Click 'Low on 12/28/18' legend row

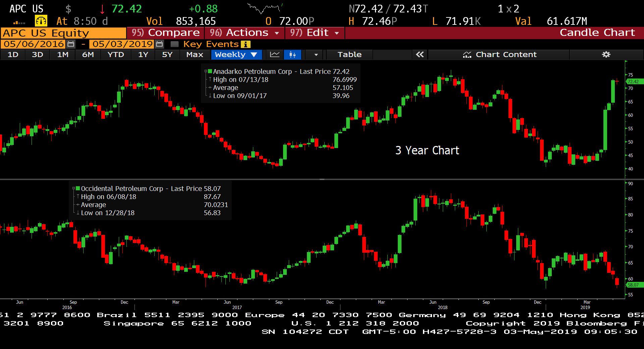(151, 213)
